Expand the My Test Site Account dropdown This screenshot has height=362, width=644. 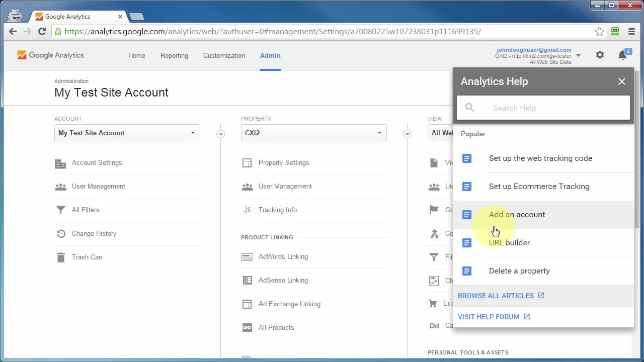click(127, 133)
